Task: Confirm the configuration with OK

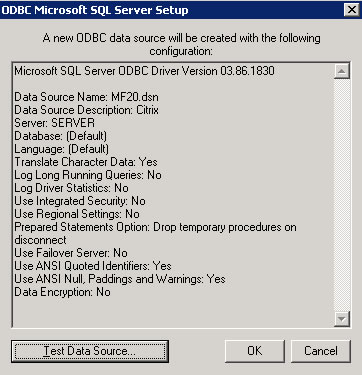Action: point(255,351)
